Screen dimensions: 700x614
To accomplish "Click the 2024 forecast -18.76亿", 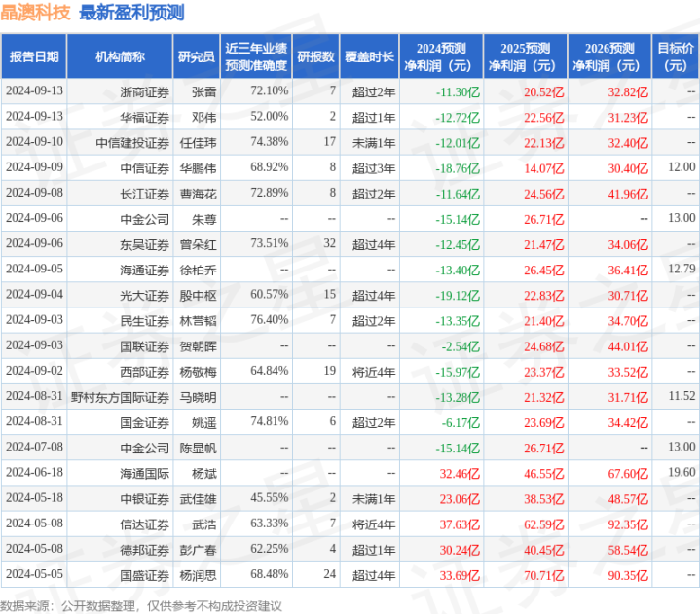I will pyautogui.click(x=458, y=168).
